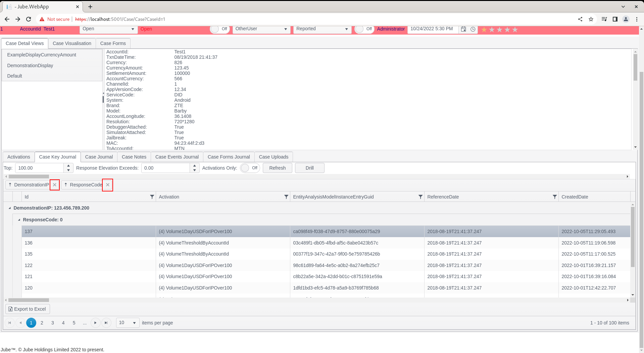Go to the last page of the grid
644x353 pixels.
tap(106, 323)
